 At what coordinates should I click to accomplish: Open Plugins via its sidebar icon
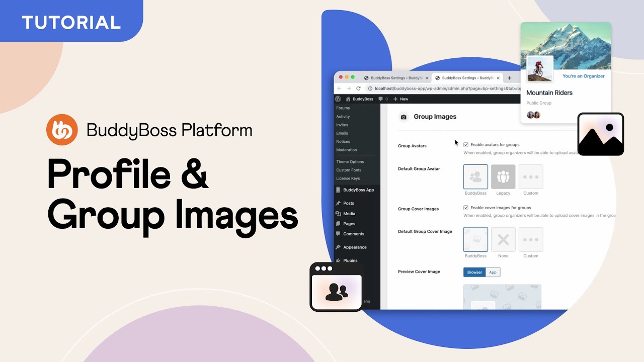pos(338,260)
